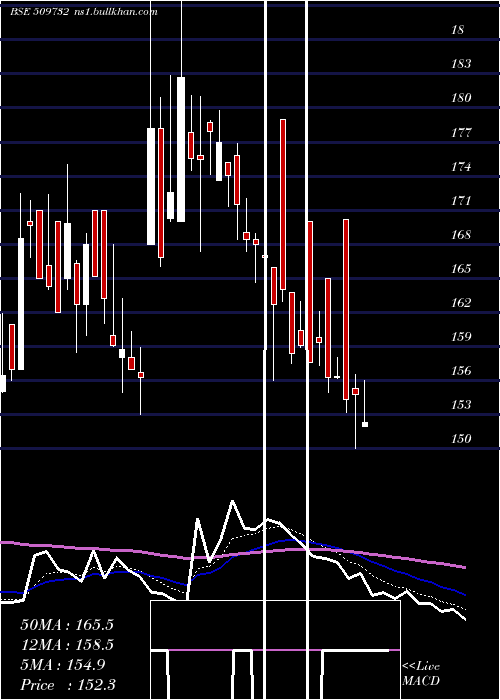The image size is (500, 700).
Task: Click the 165 price axis label
Action: (461, 269)
